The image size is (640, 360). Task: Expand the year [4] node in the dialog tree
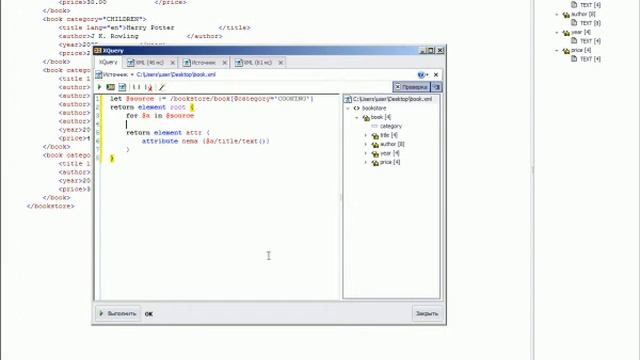coord(366,153)
